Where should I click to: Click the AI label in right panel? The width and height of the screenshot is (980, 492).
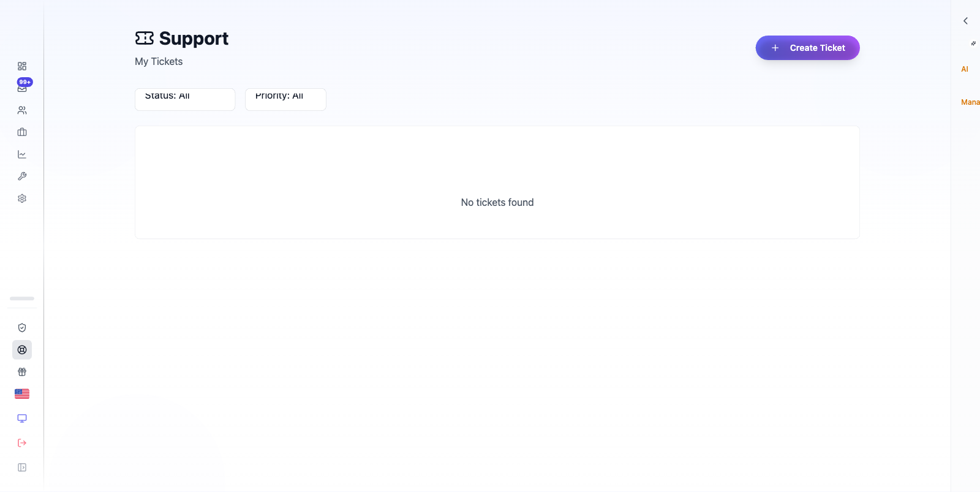965,69
